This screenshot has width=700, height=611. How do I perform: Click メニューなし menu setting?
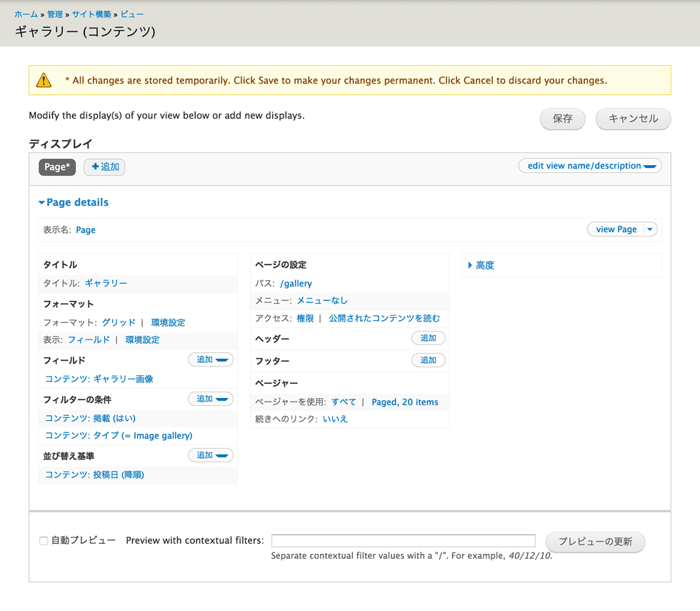(x=322, y=301)
